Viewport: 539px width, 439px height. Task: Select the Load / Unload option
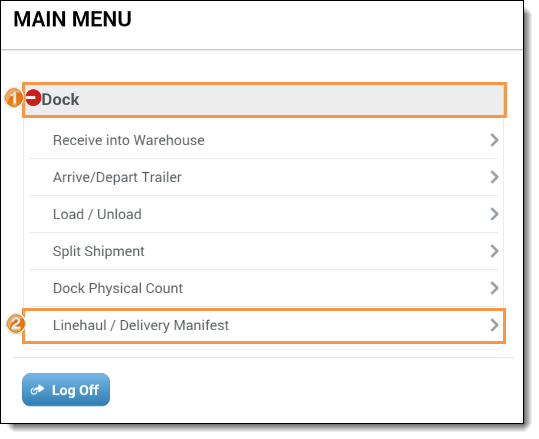[264, 214]
